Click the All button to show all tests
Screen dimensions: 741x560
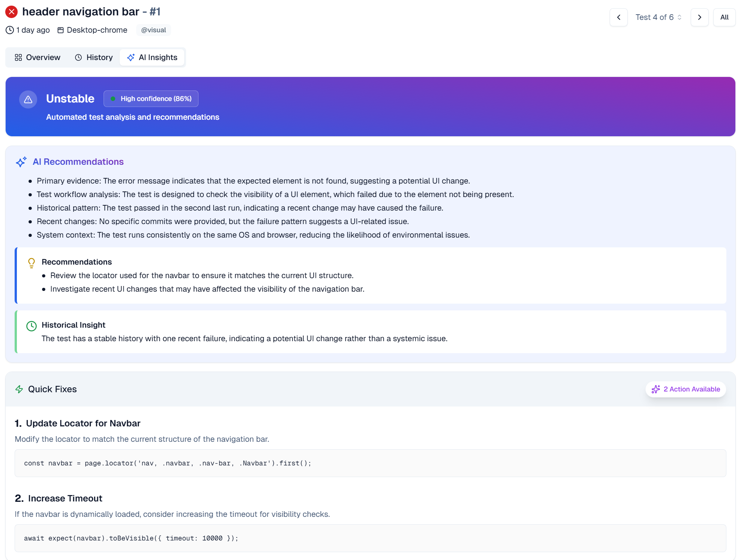point(724,17)
